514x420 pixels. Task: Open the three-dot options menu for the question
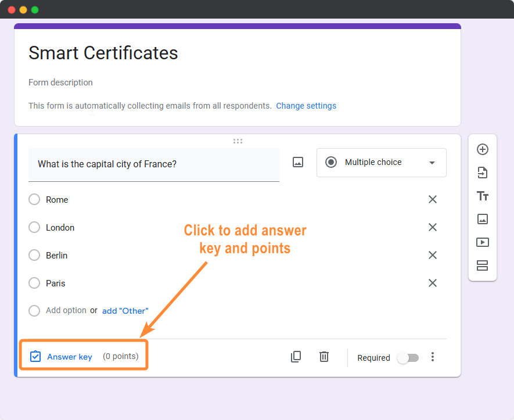(433, 357)
